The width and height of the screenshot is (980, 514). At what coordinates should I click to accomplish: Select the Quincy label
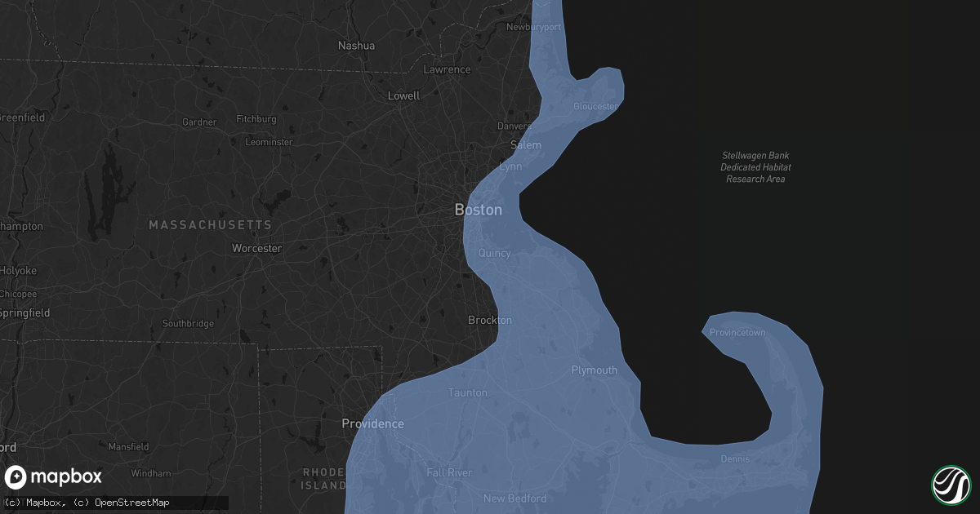coord(495,254)
